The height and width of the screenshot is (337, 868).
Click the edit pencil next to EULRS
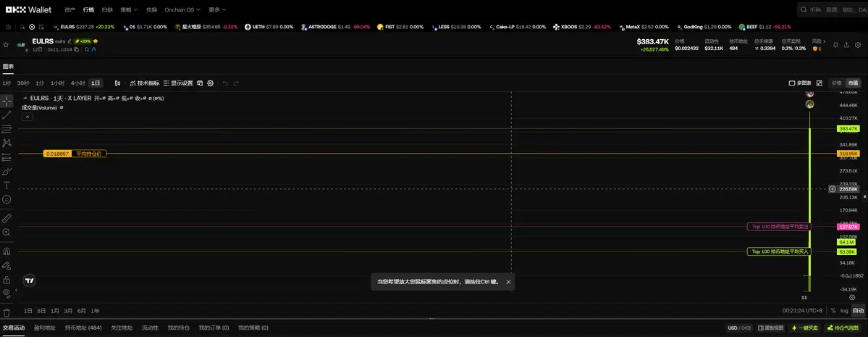click(69, 41)
